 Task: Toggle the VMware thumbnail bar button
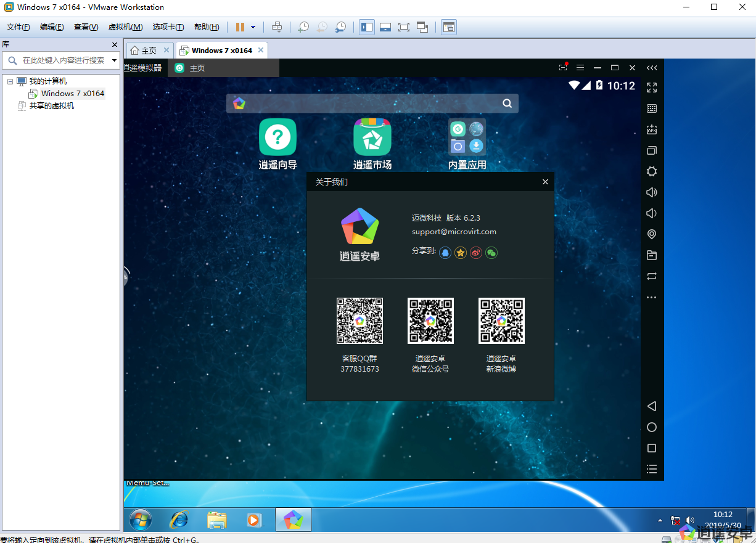click(385, 27)
